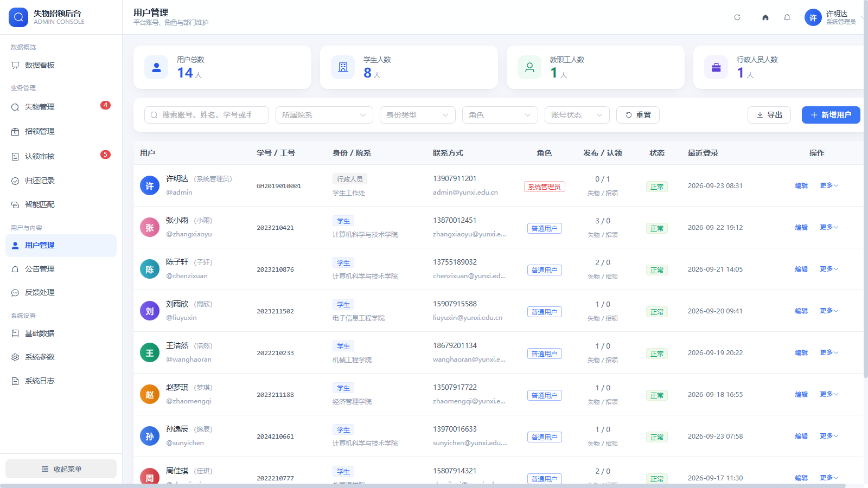This screenshot has width=868, height=488.
Task: Open notifications bell icon
Action: coord(787,17)
